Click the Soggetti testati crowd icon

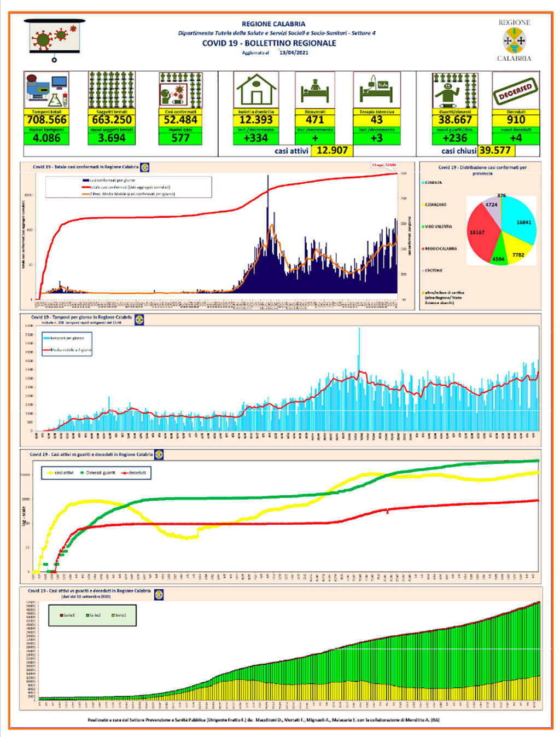(x=112, y=90)
